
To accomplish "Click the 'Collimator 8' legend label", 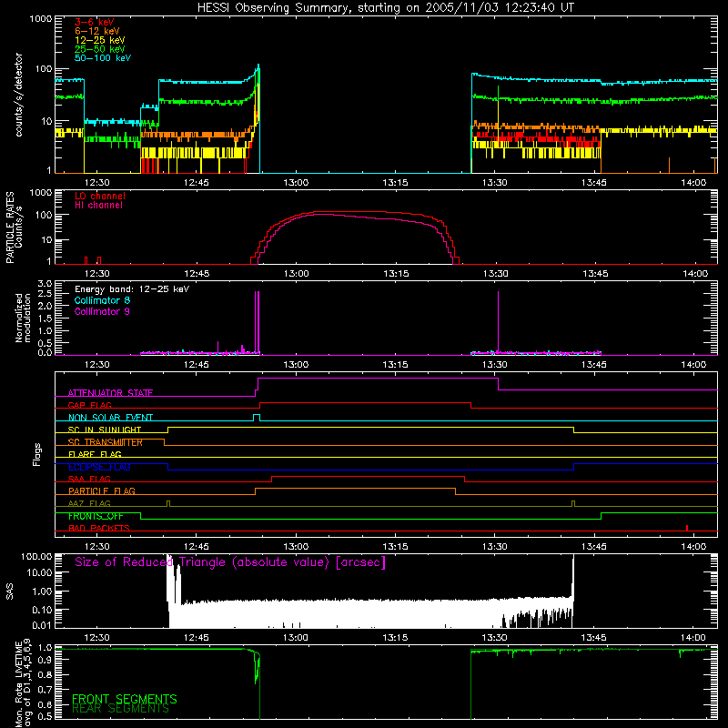I will tap(102, 300).
